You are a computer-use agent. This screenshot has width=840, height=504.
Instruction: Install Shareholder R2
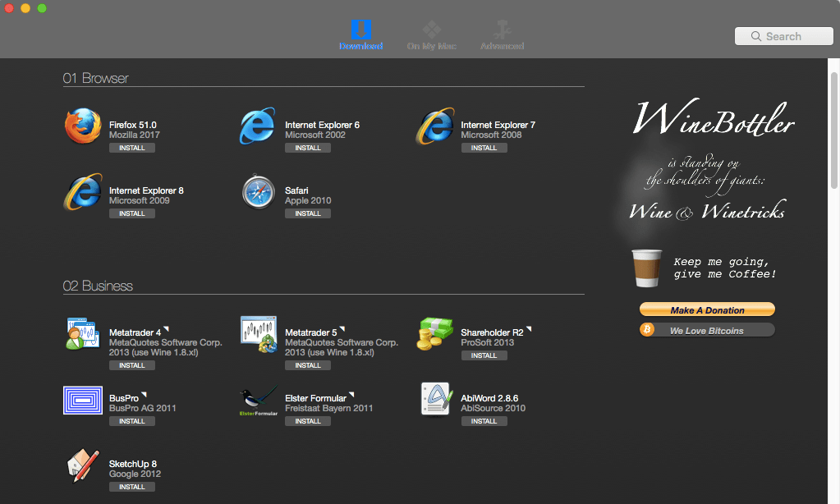point(484,355)
